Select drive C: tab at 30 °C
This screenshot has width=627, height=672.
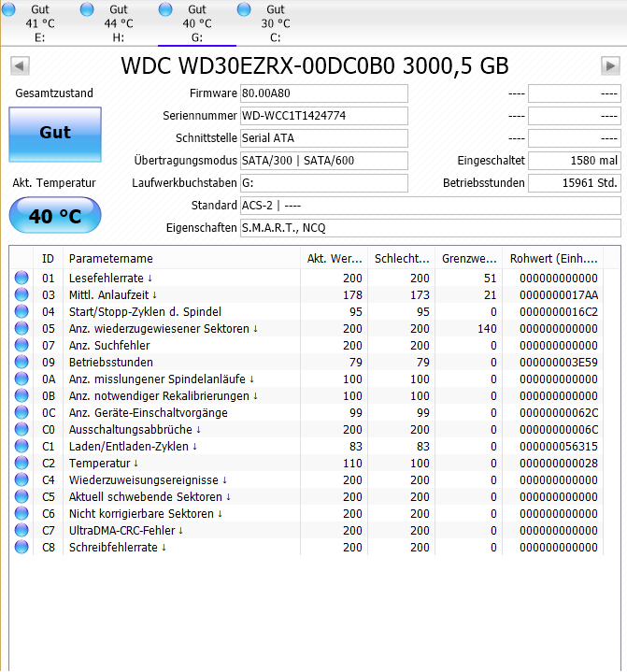click(276, 23)
